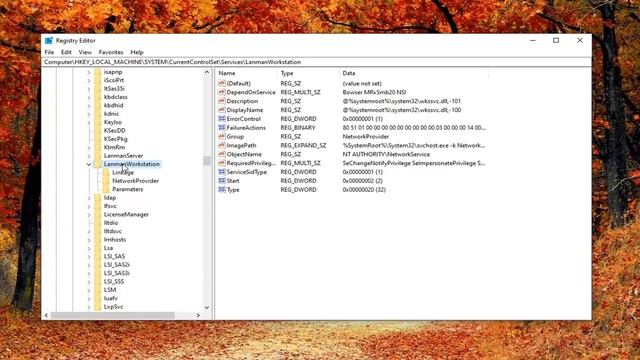Click the Bowser MRxSmb20 NSI data cell
Image resolution: width=640 pixels, height=360 pixels.
click(374, 92)
